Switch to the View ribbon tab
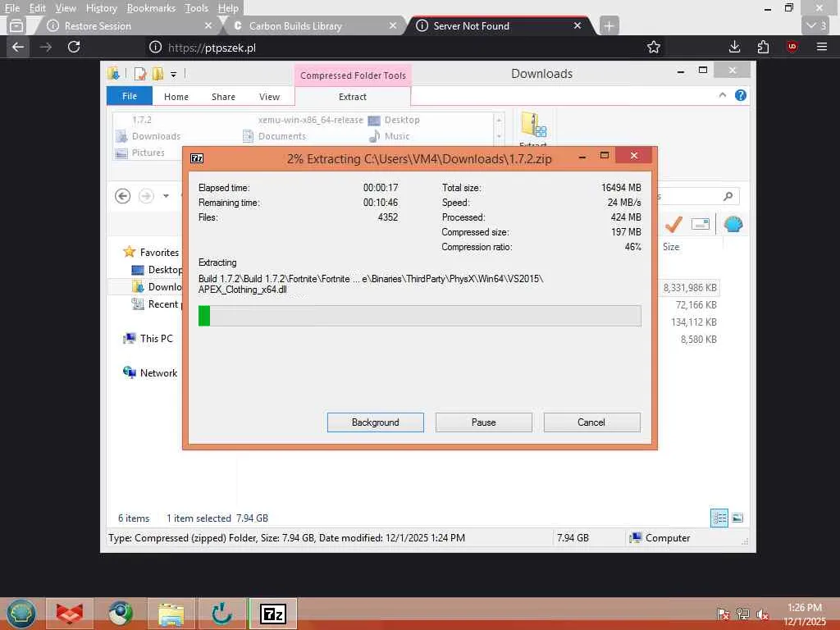The width and height of the screenshot is (840, 630). click(x=269, y=97)
